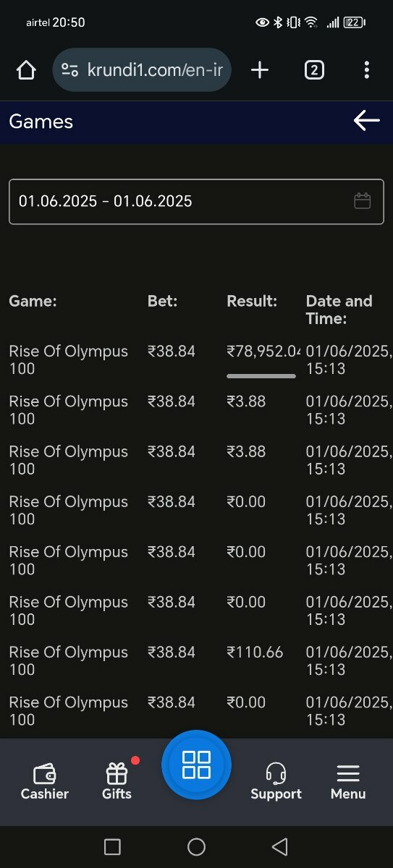The height and width of the screenshot is (868, 393).
Task: Open the tab switcher showing 2 tabs
Action: (314, 70)
